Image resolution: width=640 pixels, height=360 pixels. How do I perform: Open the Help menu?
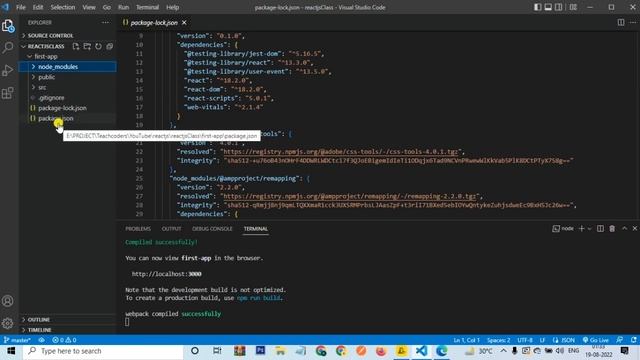(172, 7)
